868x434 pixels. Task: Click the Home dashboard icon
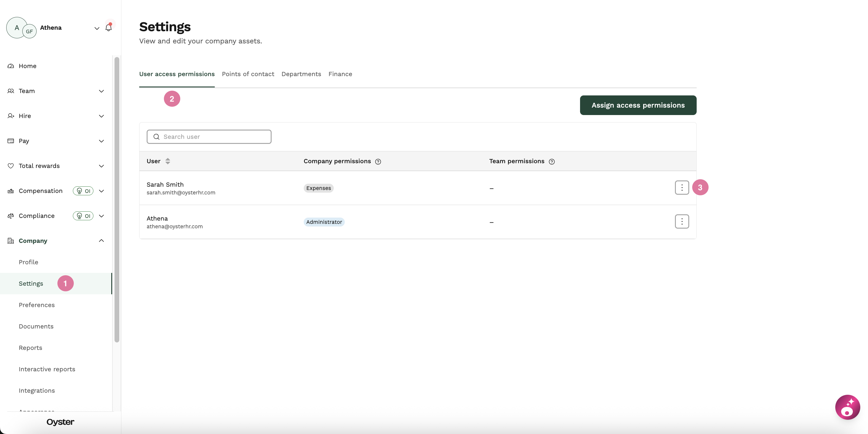point(11,66)
